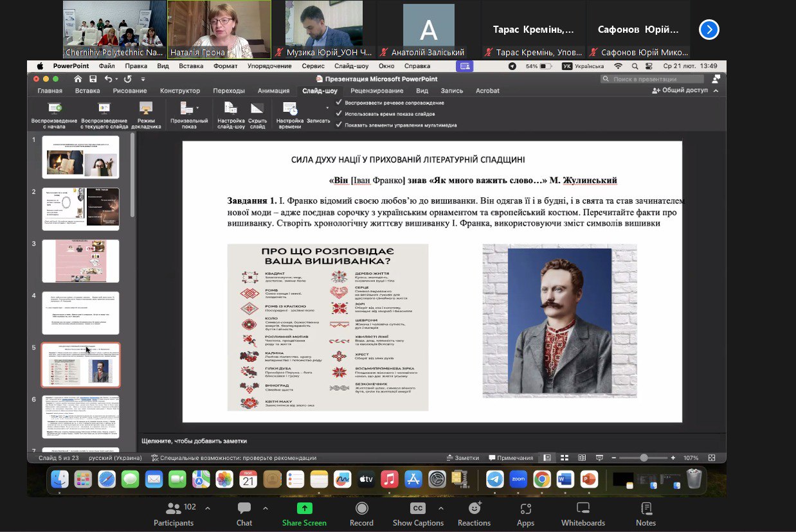796x532 pixels.
Task: Open Настройка слайд-шоу settings
Action: pyautogui.click(x=231, y=109)
